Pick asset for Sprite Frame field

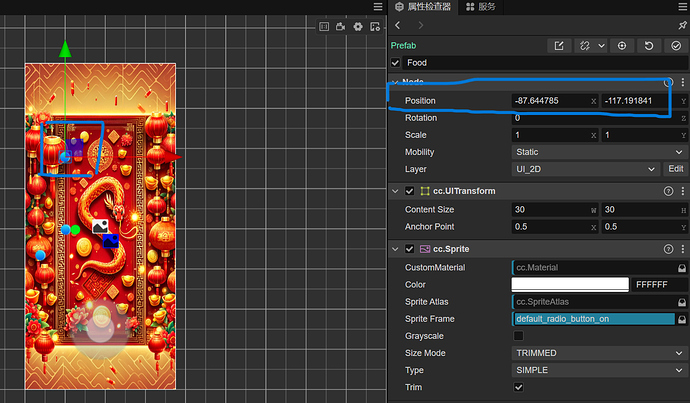point(682,319)
